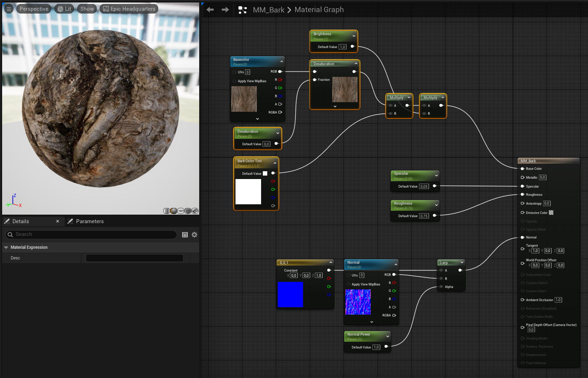Click the Ambient Occlusion input pin
The height and width of the screenshot is (378, 588).
click(523, 300)
